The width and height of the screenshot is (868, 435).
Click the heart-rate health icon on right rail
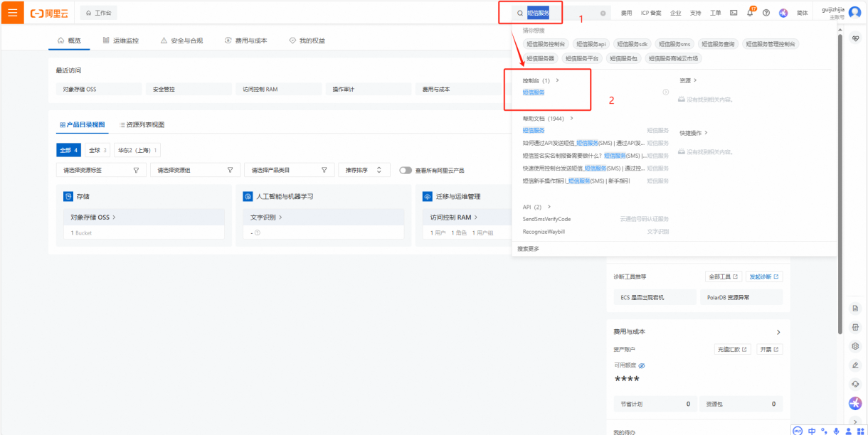tap(856, 38)
